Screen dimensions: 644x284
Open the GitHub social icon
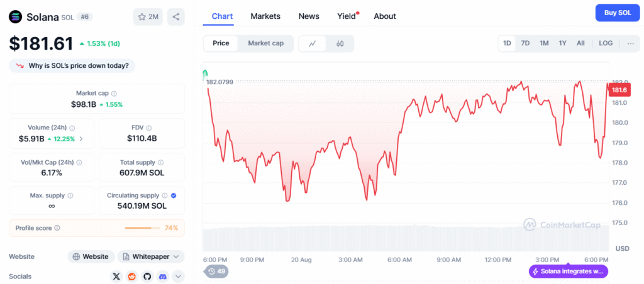pyautogui.click(x=147, y=276)
